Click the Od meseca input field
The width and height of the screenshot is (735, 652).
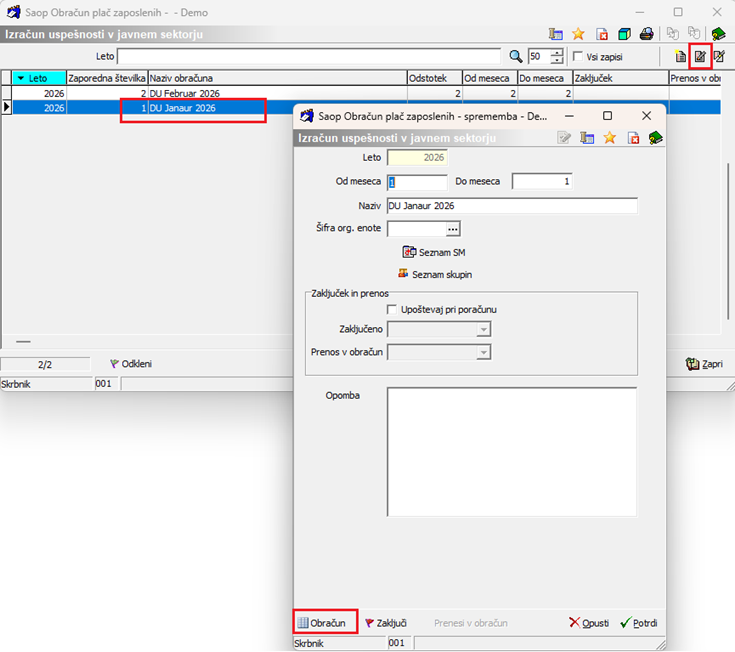tap(417, 182)
